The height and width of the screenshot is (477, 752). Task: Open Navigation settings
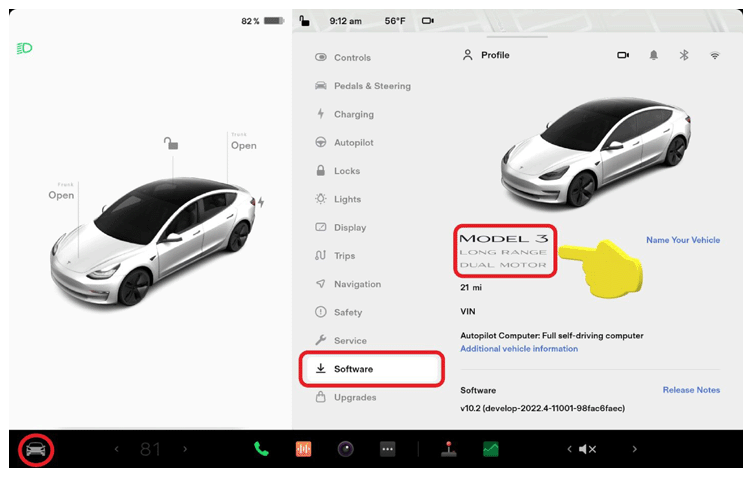tap(348, 284)
